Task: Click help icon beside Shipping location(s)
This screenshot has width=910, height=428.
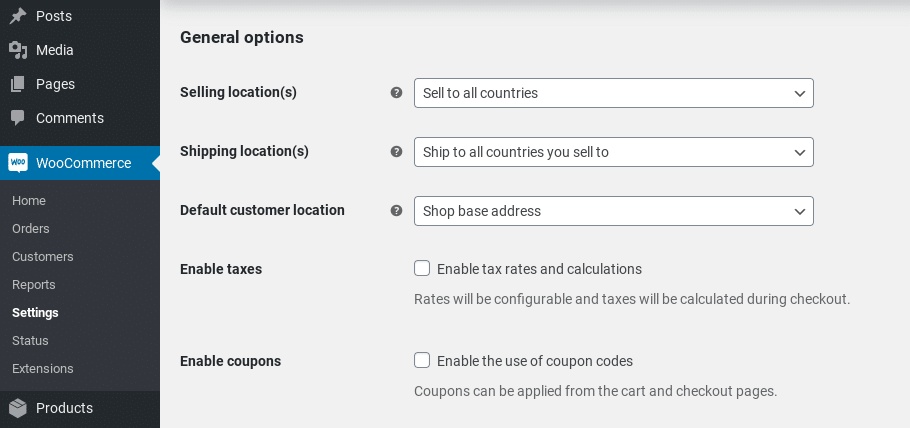Action: 396,152
